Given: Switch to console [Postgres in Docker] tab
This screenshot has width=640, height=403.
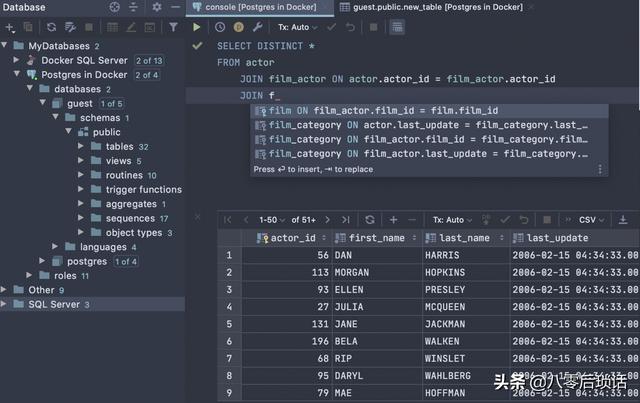Looking at the screenshot, I should (260, 7).
